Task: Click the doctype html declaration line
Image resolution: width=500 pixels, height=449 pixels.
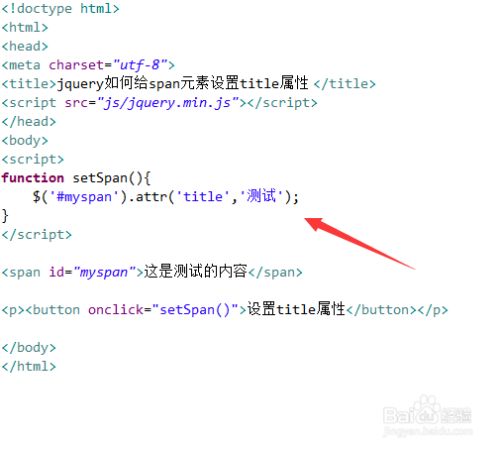Action: [60, 8]
